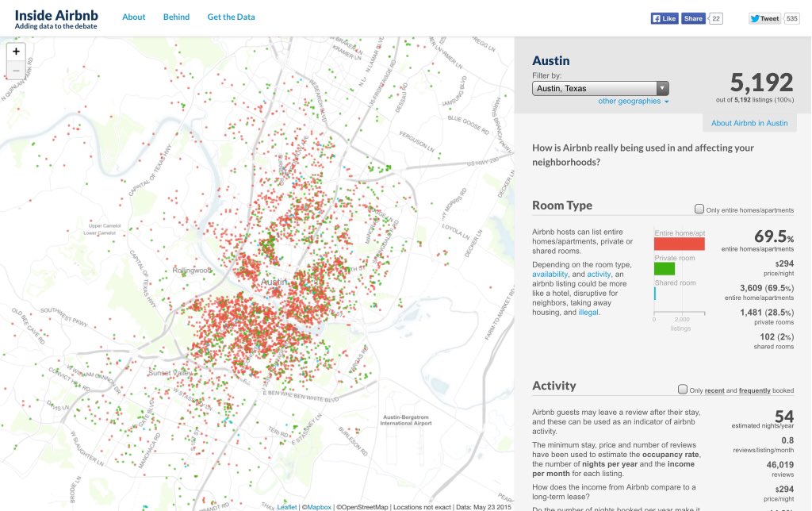Click the Rollingwood label on map

click(192, 271)
